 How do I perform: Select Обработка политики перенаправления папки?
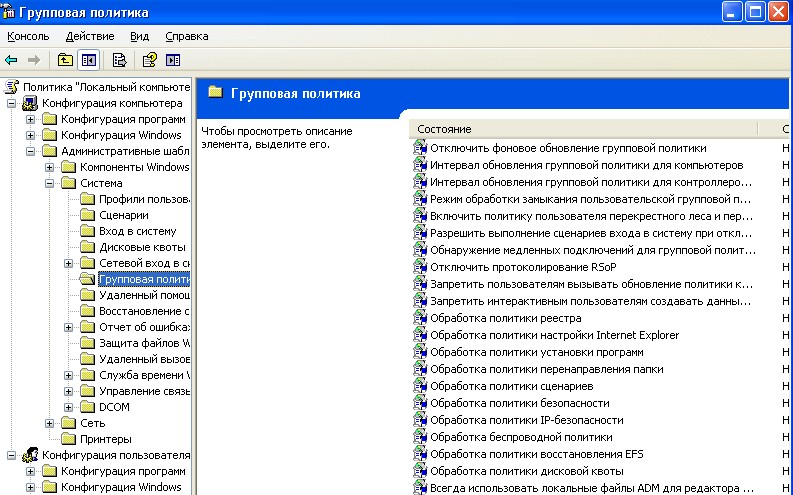point(547,369)
